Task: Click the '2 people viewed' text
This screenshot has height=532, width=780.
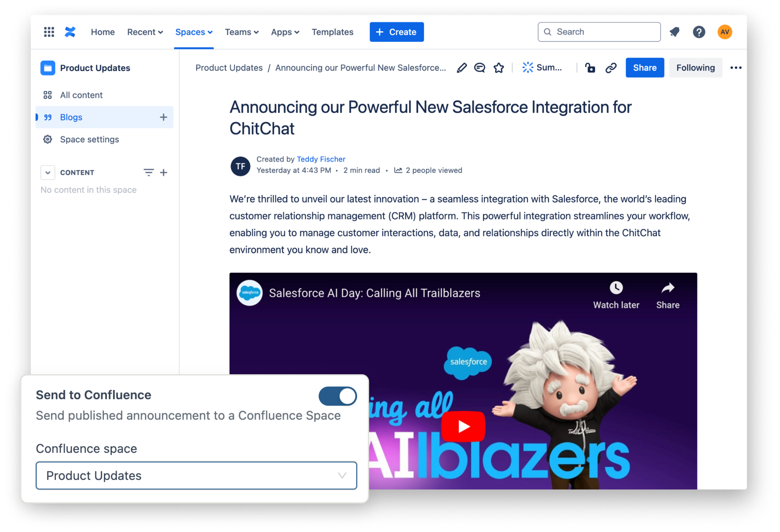Action: pos(434,170)
